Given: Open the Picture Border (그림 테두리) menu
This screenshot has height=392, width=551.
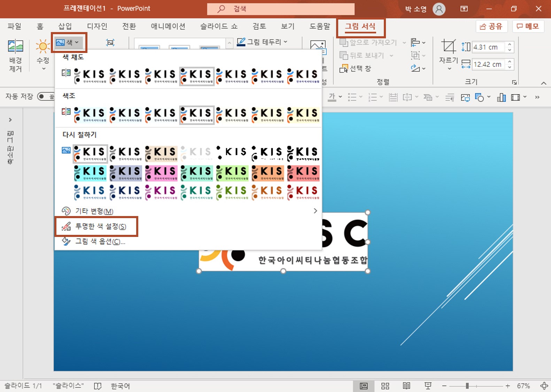Looking at the screenshot, I should click(262, 42).
